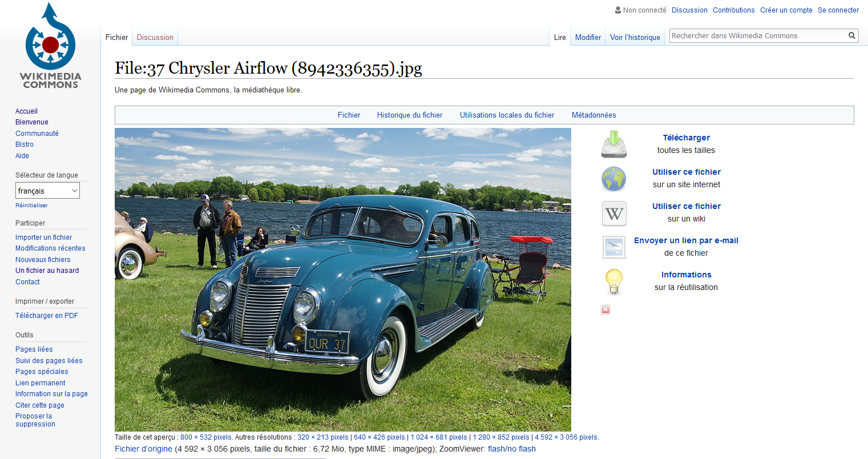Open the Créer un compte link

tap(786, 10)
